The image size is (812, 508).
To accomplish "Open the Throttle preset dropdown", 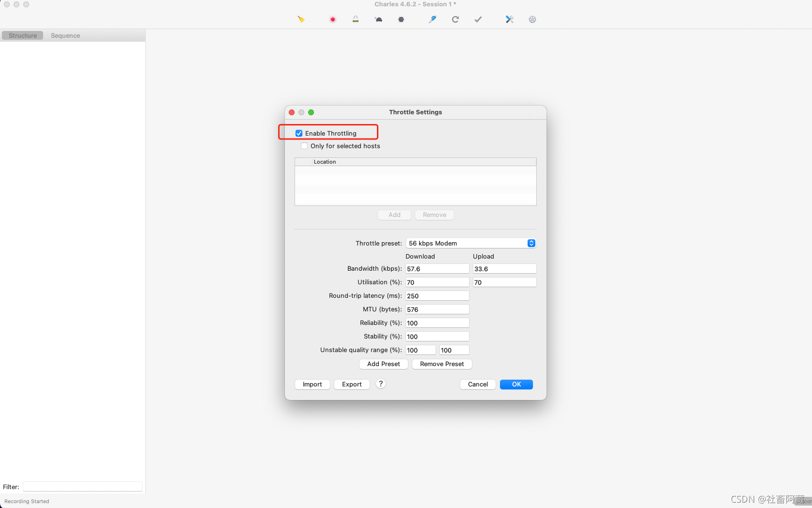I will [x=471, y=243].
